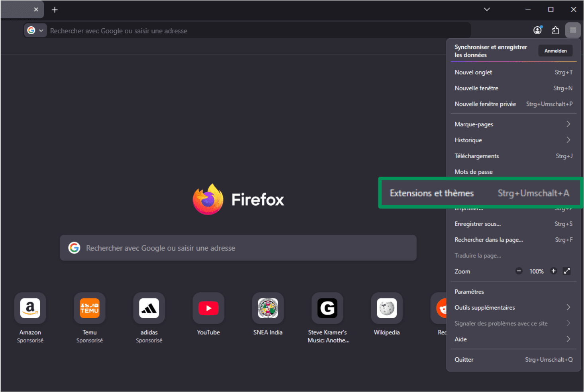Decrease zoom with the minus control
The width and height of the screenshot is (584, 392).
[x=519, y=271]
